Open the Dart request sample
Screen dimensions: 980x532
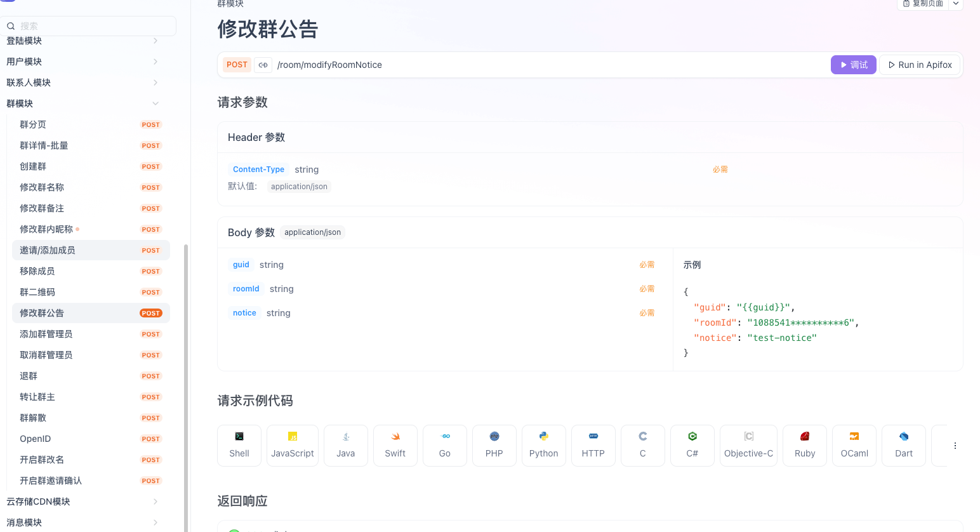coord(903,445)
